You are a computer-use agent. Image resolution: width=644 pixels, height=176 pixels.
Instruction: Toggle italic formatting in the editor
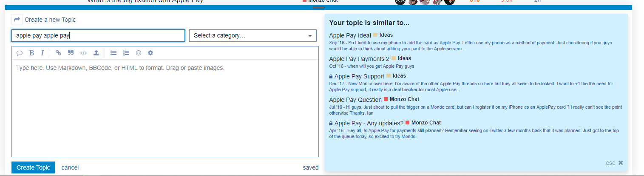click(43, 53)
